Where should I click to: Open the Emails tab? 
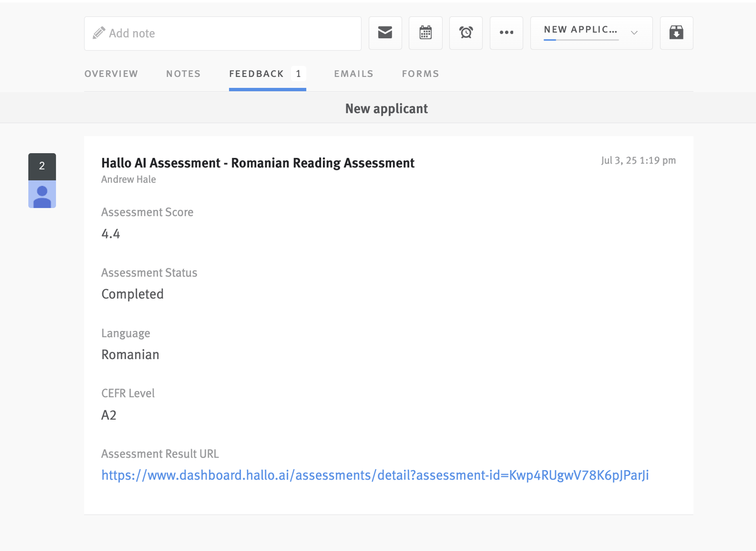(x=354, y=74)
